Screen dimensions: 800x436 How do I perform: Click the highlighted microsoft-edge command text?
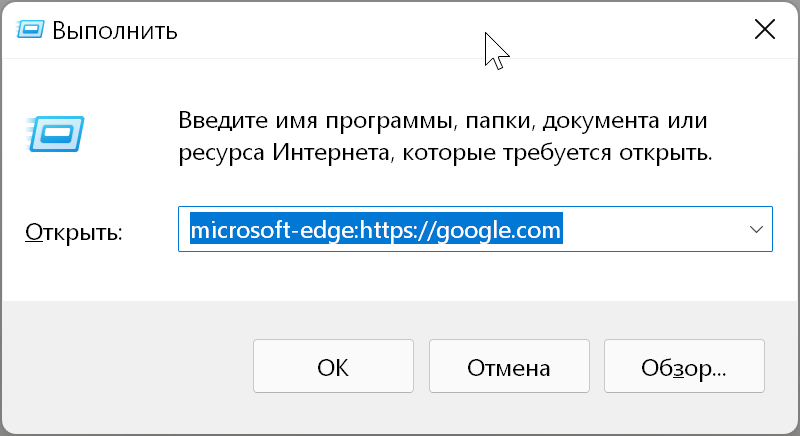point(376,229)
